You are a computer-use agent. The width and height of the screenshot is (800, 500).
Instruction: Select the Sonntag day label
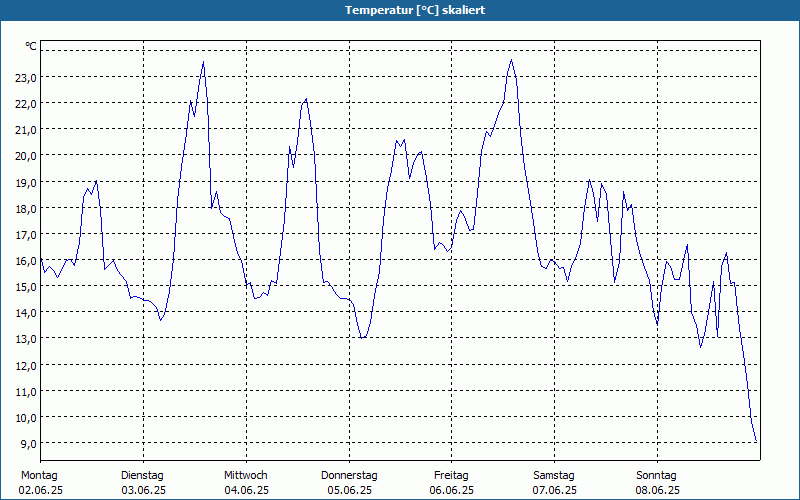click(x=657, y=475)
